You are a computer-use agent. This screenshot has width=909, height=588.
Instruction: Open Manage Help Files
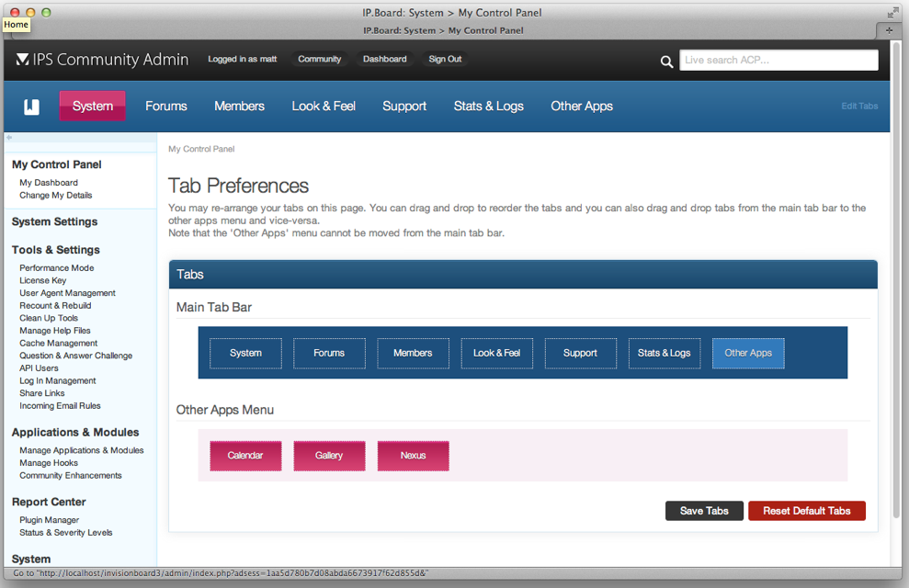pyautogui.click(x=55, y=331)
